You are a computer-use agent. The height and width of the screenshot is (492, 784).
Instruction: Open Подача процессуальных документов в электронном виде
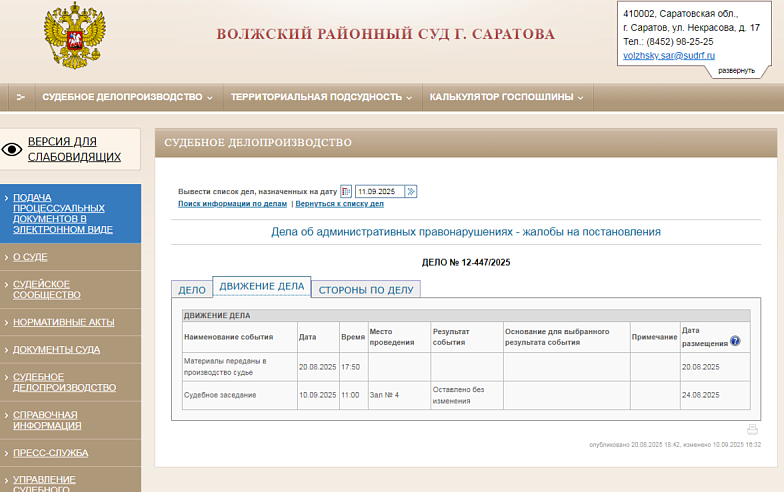(x=62, y=214)
